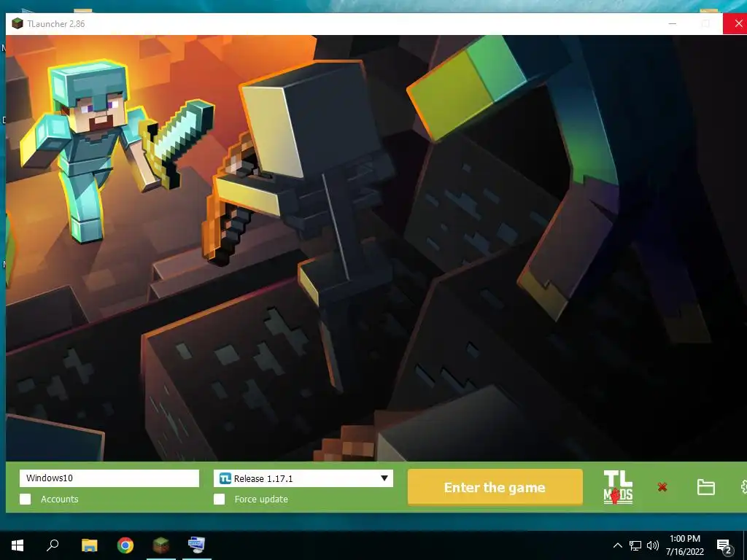Viewport: 747px width, 560px height.
Task: Open the notification center icon
Action: click(x=724, y=547)
